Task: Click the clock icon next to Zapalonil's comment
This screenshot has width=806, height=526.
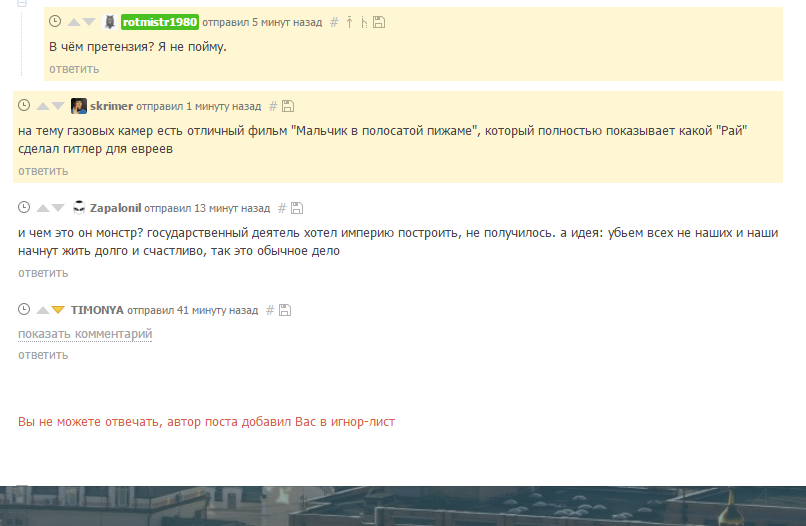Action: [x=24, y=207]
